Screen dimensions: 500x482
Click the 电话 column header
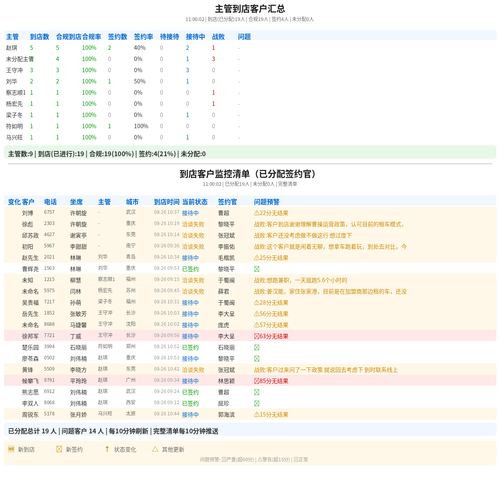coord(50,202)
